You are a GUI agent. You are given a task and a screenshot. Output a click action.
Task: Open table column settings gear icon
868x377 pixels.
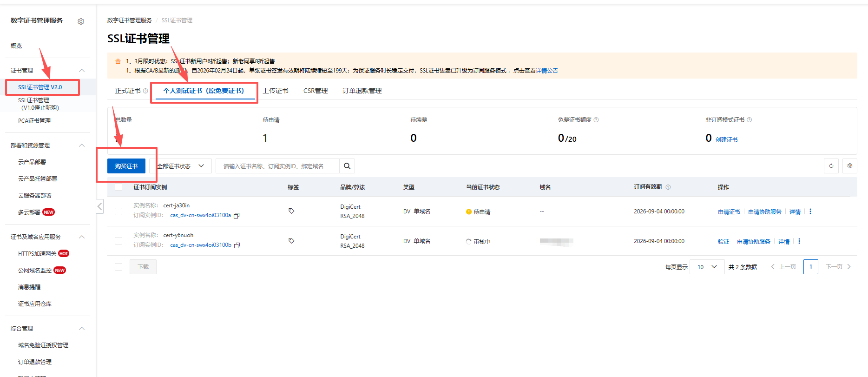(x=850, y=166)
